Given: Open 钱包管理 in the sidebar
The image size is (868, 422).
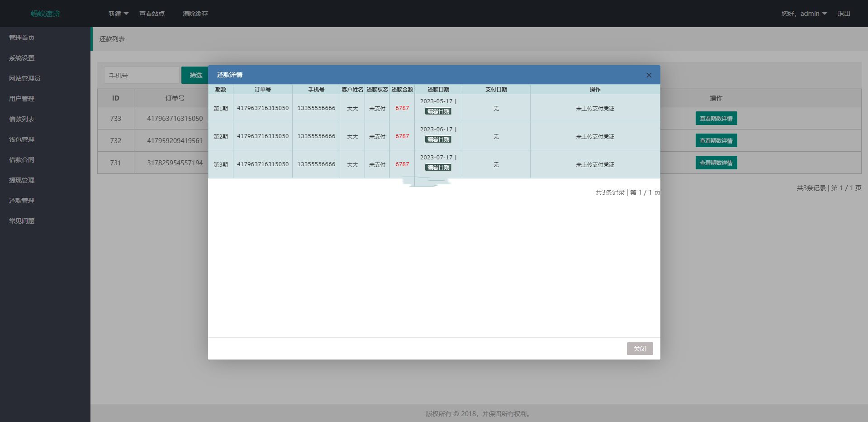Looking at the screenshot, I should coord(22,139).
